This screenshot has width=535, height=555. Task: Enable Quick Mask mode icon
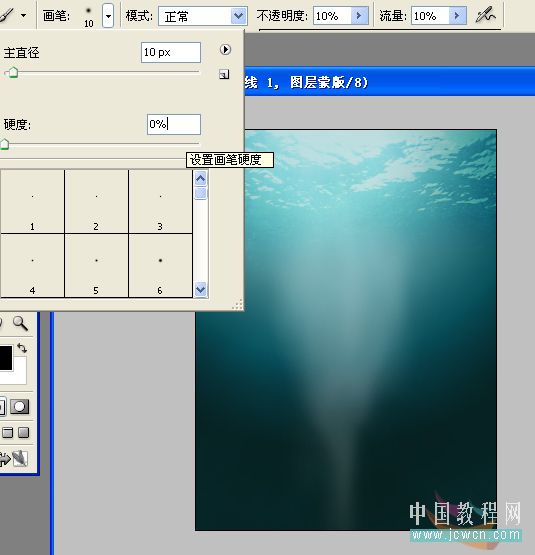[19, 407]
